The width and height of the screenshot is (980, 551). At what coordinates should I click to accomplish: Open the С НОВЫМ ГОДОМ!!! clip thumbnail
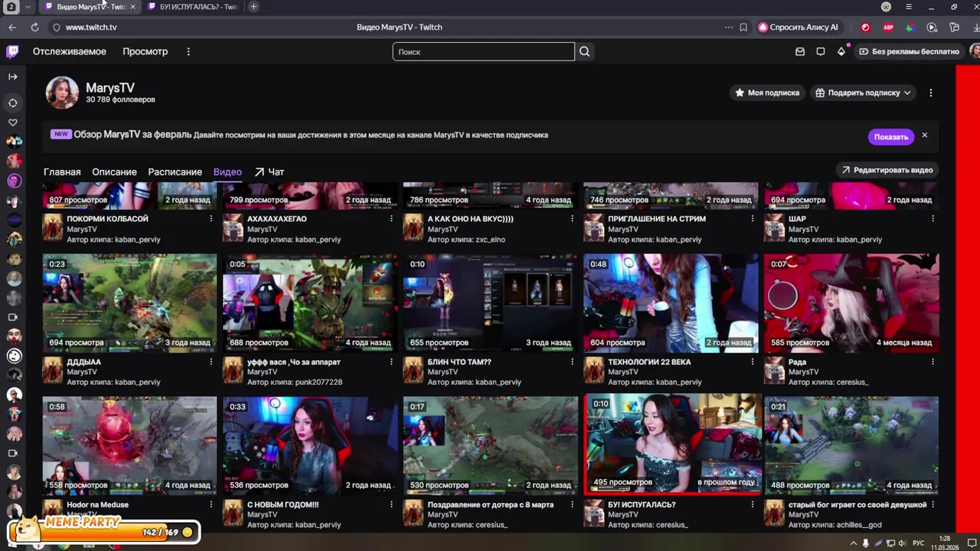pos(310,445)
